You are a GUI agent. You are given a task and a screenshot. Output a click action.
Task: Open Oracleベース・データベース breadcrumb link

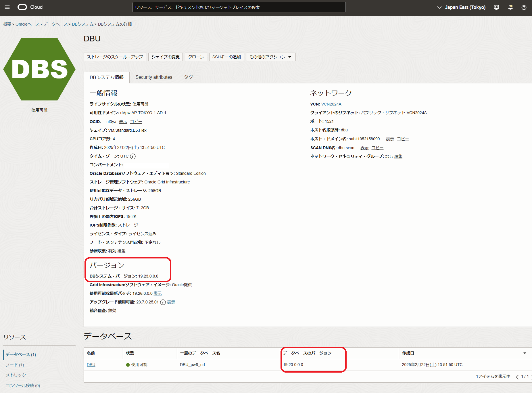click(42, 24)
